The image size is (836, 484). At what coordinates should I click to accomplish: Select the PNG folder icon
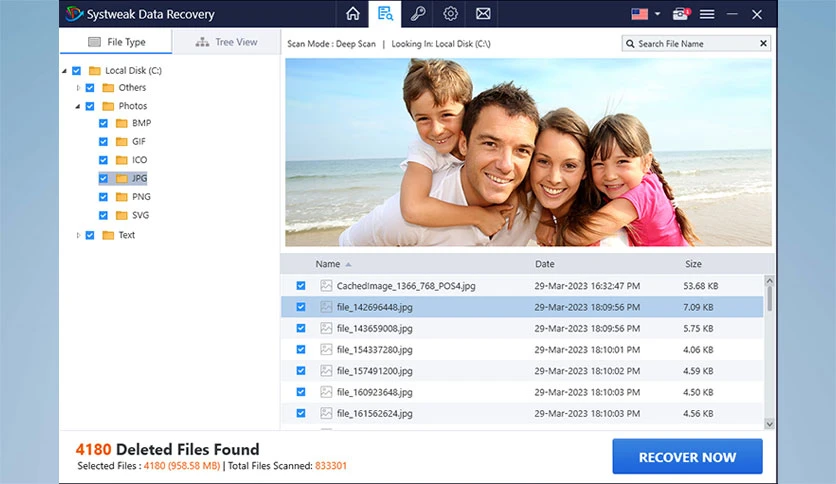pyautogui.click(x=122, y=197)
